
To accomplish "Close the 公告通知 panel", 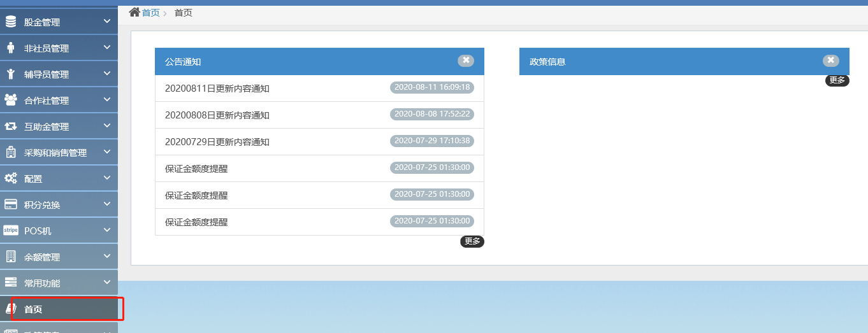I will tap(466, 60).
